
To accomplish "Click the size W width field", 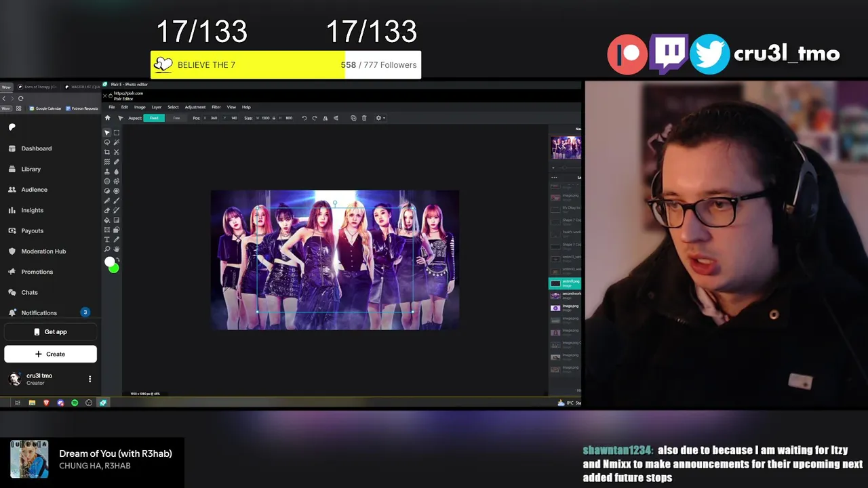I will point(265,118).
